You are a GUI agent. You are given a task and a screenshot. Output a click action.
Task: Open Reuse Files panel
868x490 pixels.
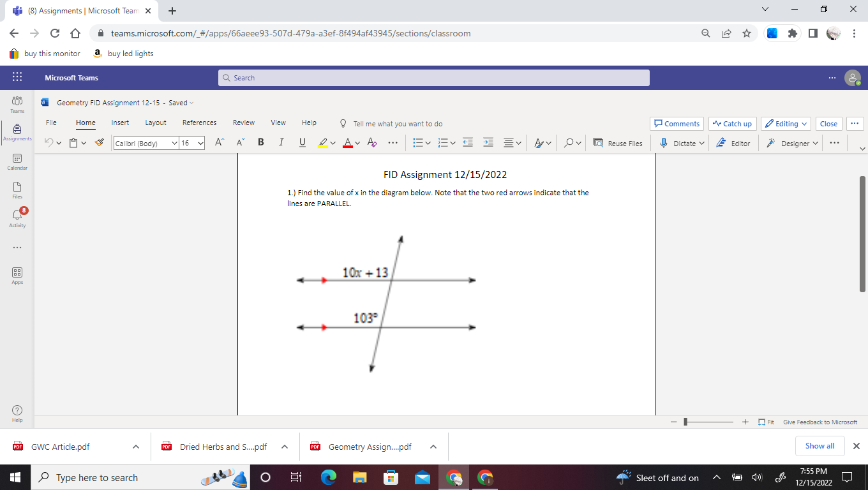click(618, 143)
